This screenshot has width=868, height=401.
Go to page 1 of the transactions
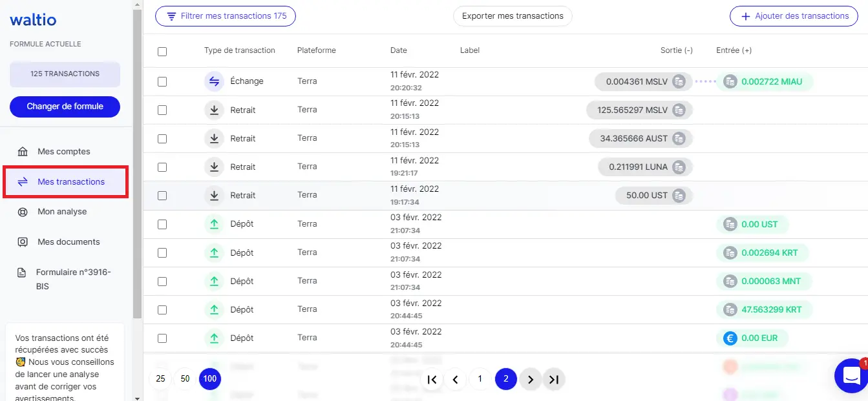(x=480, y=380)
